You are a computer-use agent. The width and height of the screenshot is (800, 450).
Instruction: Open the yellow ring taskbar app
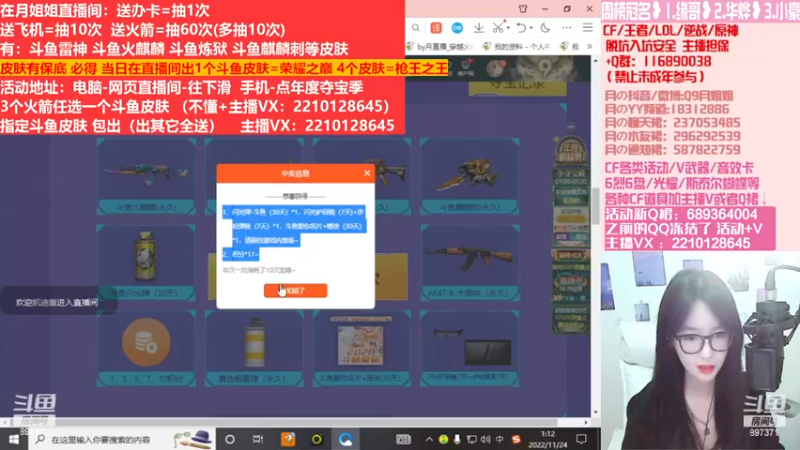[317, 439]
